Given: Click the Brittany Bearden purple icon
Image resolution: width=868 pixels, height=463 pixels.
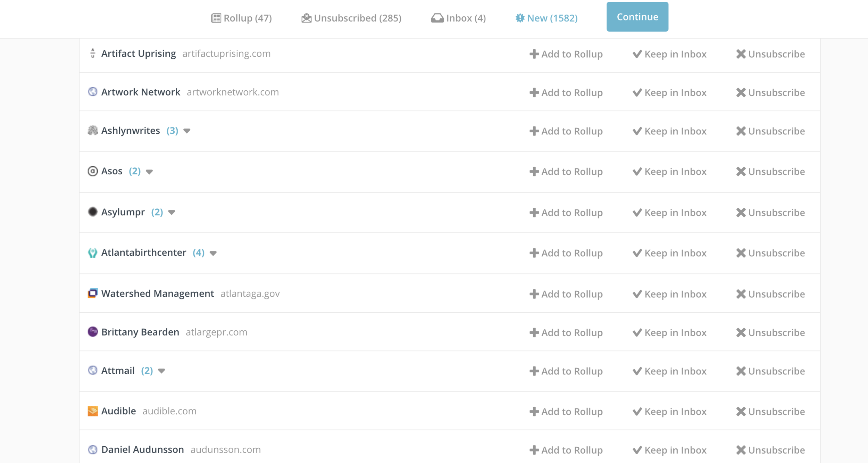Looking at the screenshot, I should coord(93,332).
